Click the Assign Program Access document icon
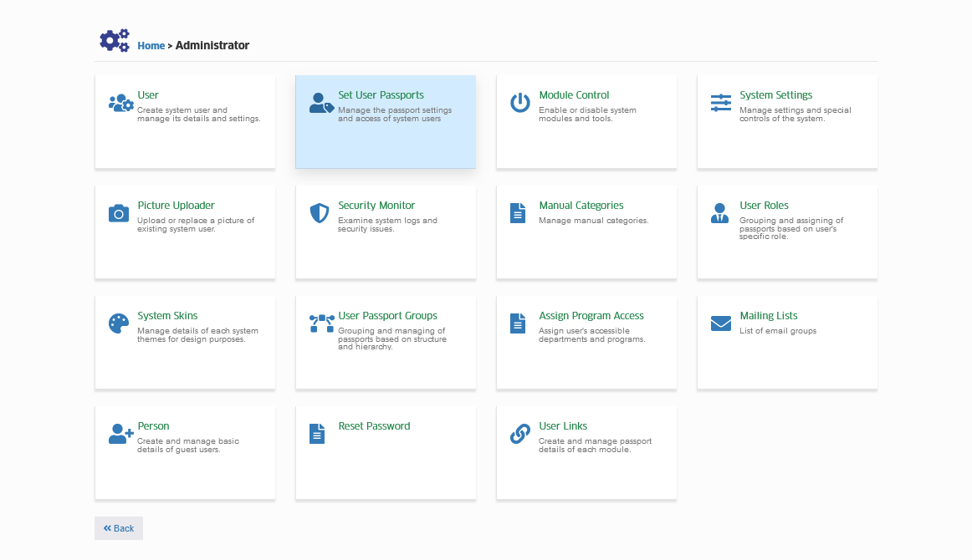 (x=518, y=323)
